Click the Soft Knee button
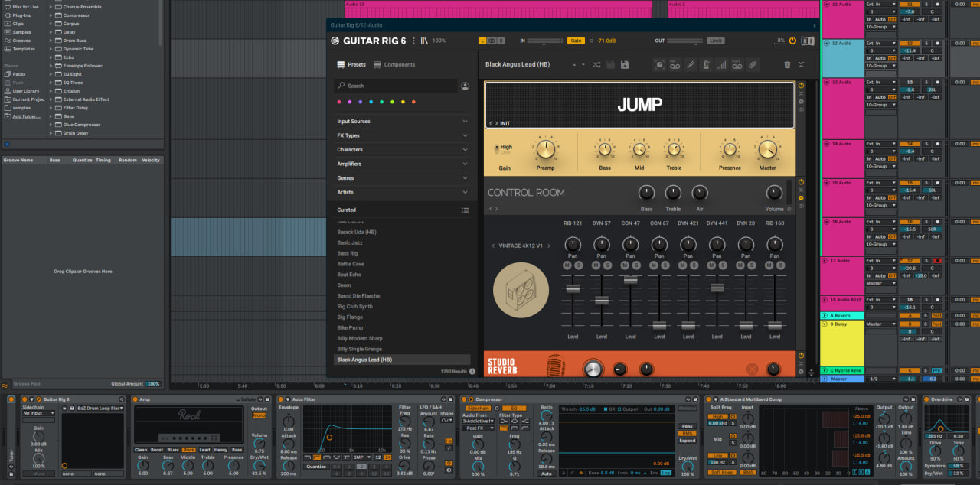 coord(723,472)
